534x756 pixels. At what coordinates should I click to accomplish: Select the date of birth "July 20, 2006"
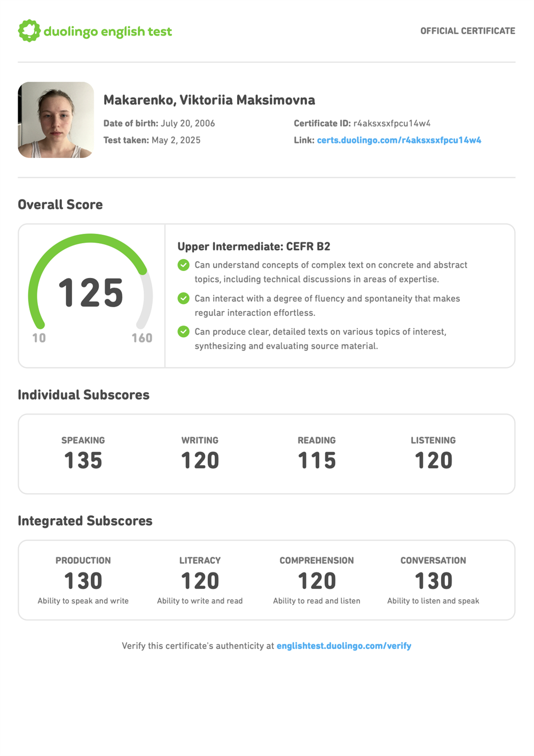click(188, 123)
